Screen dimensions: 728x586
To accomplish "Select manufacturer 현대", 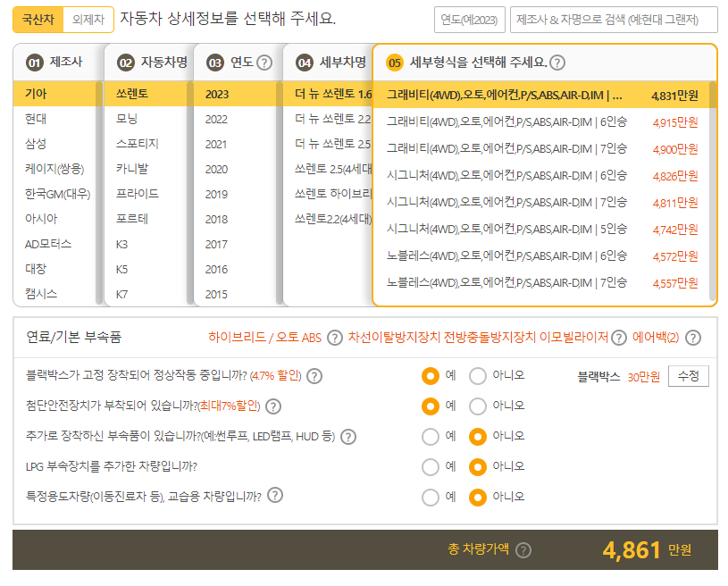I will pyautogui.click(x=54, y=119).
